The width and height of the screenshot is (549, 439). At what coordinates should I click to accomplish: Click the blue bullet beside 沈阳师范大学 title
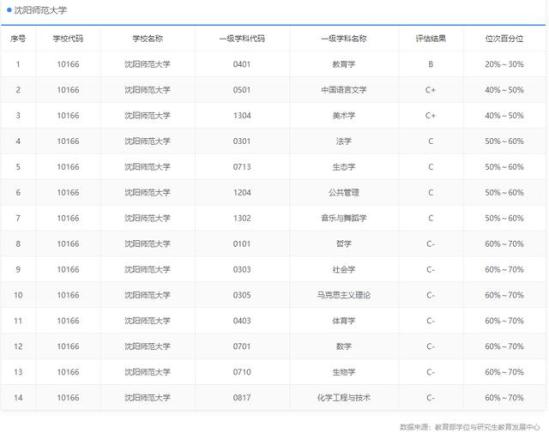[x=9, y=10]
